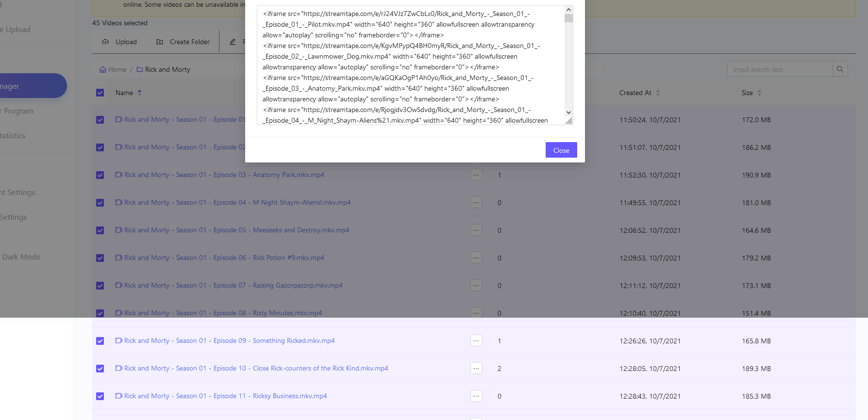Open options menu for Episode 10 Close Rick-counters

476,368
